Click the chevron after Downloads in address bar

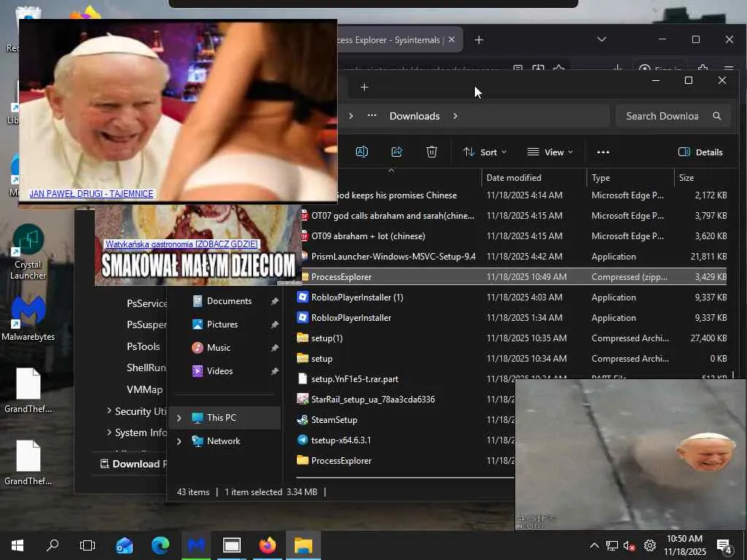coord(455,116)
